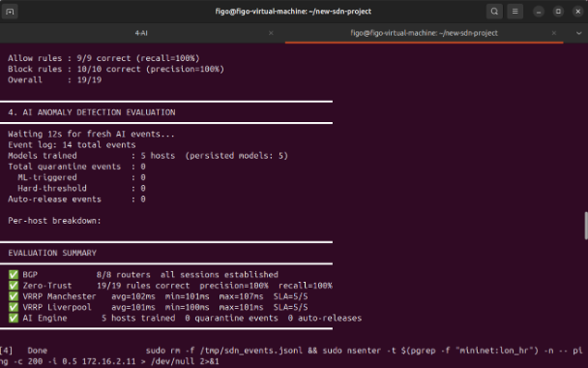Click '[4] Done' job status text
The image size is (588, 368).
[23, 351]
